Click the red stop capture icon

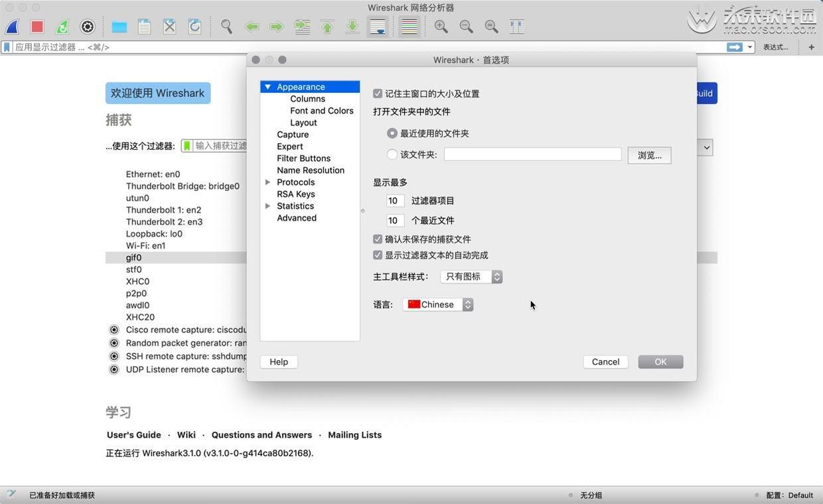pos(37,27)
